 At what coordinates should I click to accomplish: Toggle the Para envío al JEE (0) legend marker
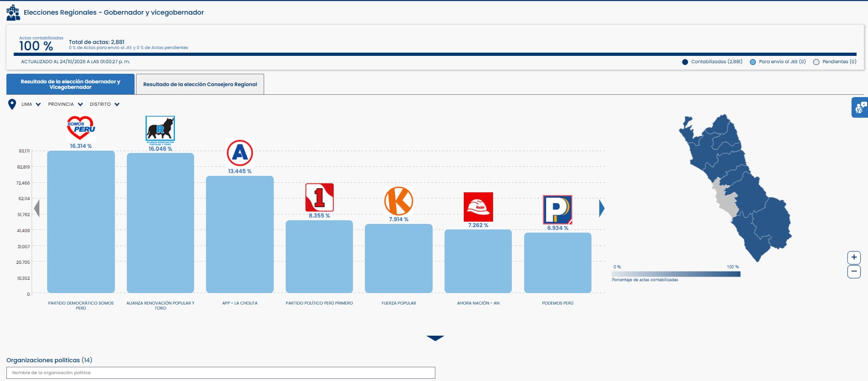[x=753, y=62]
